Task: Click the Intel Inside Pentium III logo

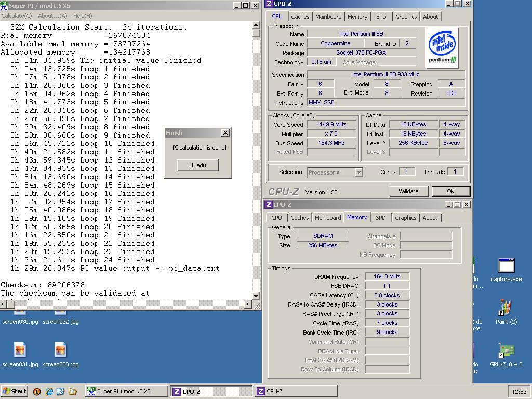Action: (442, 47)
